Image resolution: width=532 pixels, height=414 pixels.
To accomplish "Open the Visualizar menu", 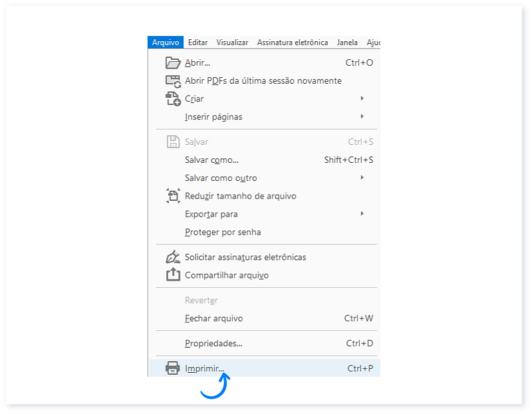I will tap(232, 43).
